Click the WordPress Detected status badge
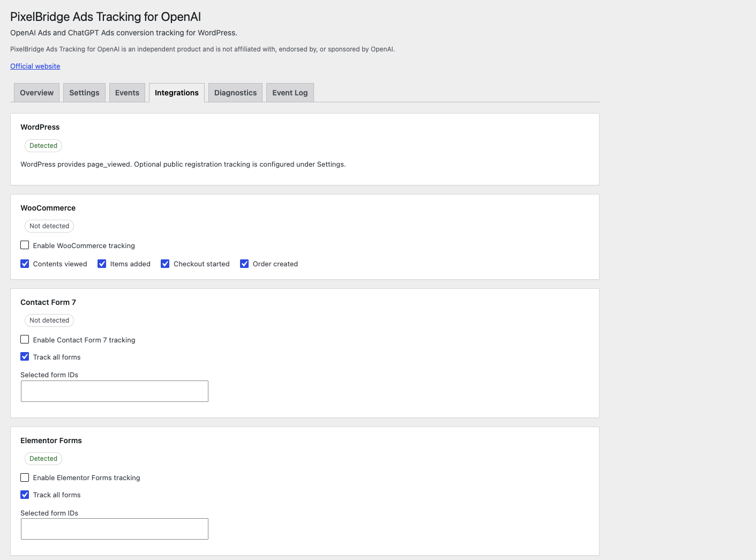This screenshot has width=756, height=560. [x=43, y=146]
